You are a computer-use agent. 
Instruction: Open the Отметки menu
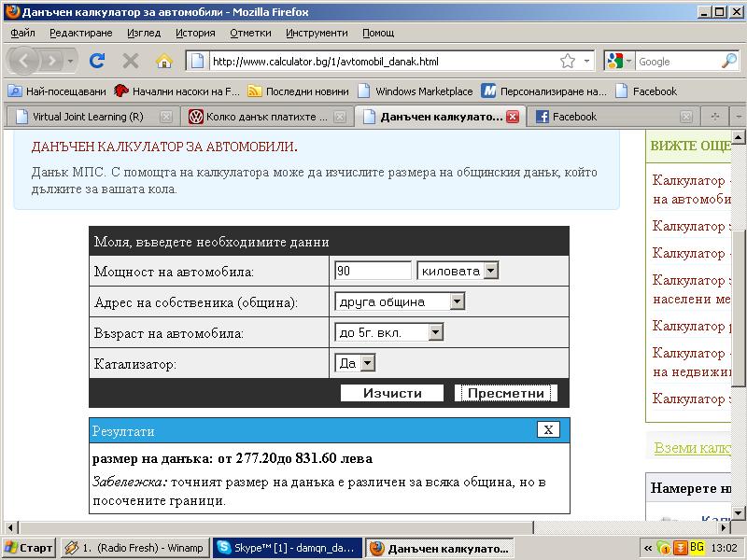tap(250, 33)
